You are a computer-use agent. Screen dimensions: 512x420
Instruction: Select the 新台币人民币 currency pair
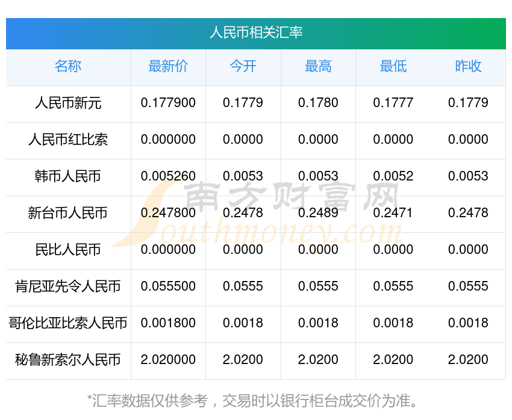(x=68, y=213)
